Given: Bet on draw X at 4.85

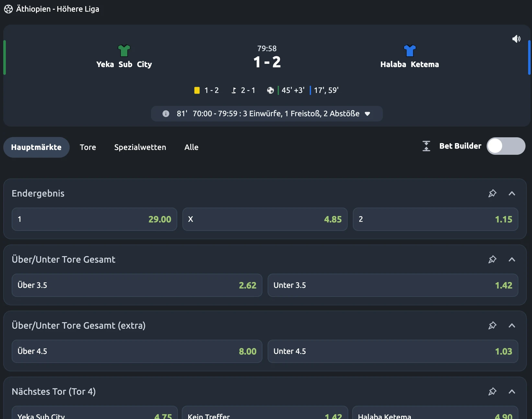Looking at the screenshot, I should coord(265,219).
